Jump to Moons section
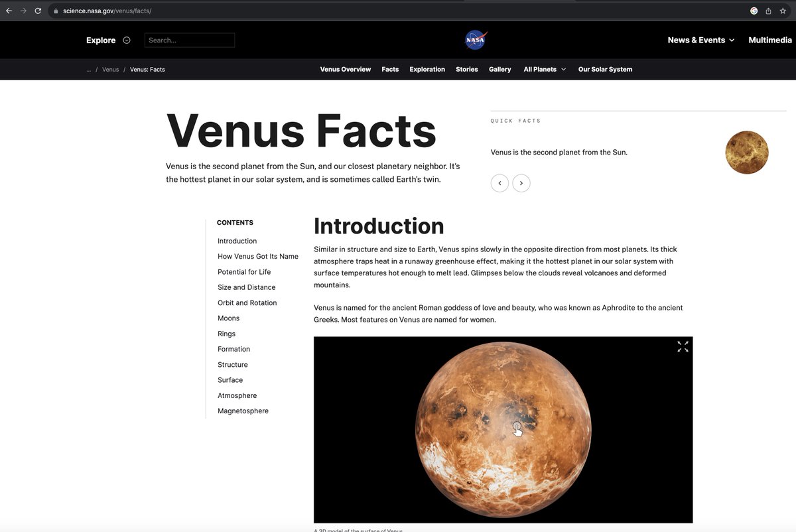Viewport: 796px width, 532px height. tap(228, 318)
